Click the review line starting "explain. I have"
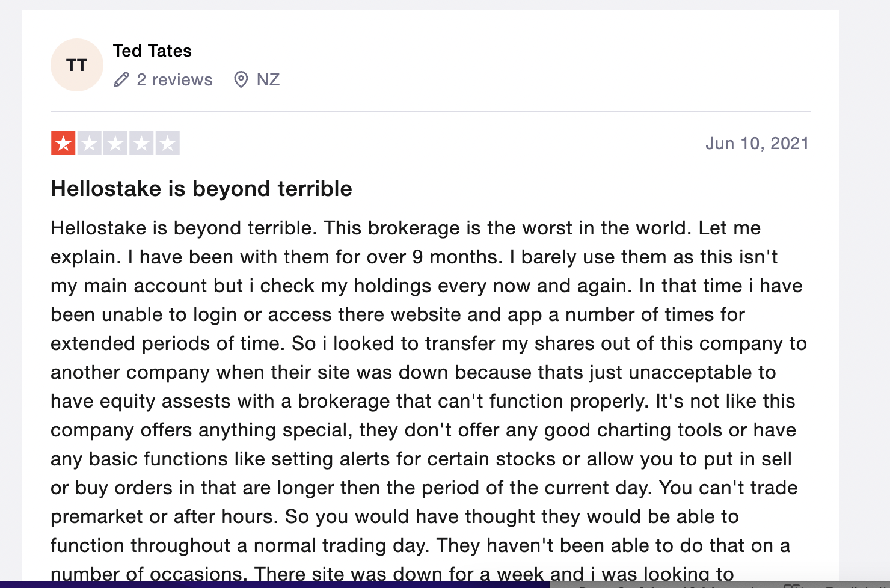Screen dimensions: 890x588 [414, 257]
